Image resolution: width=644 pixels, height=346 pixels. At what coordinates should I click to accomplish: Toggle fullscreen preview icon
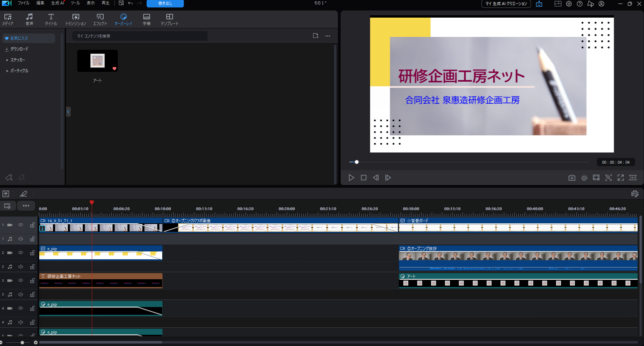click(621, 178)
